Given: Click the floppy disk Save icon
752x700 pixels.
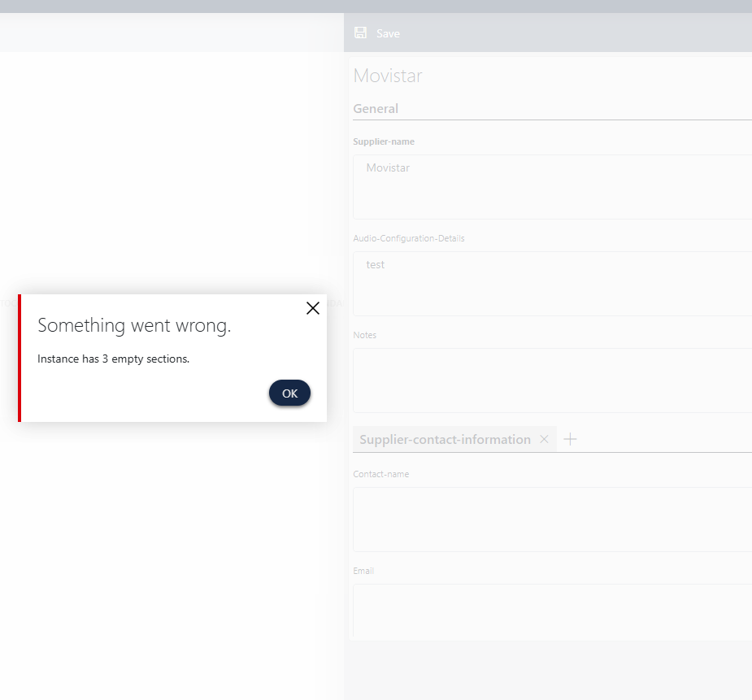Looking at the screenshot, I should pos(361,33).
